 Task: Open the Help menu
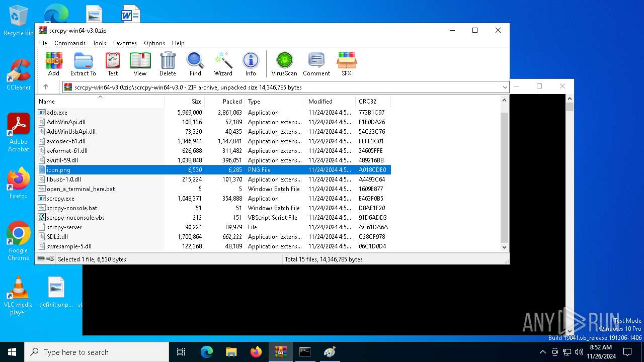click(x=178, y=43)
